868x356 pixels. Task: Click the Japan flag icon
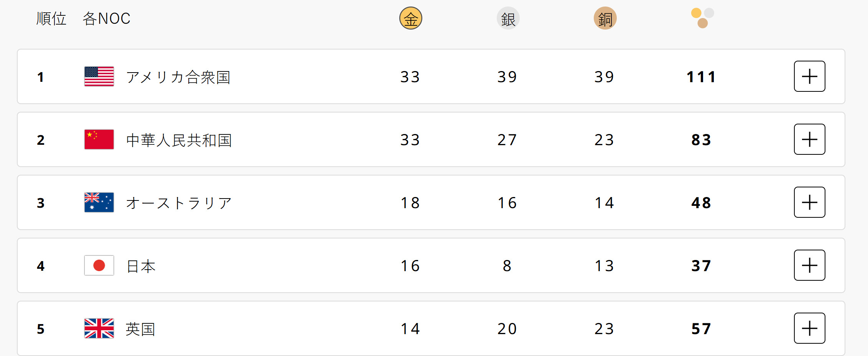[99, 265]
